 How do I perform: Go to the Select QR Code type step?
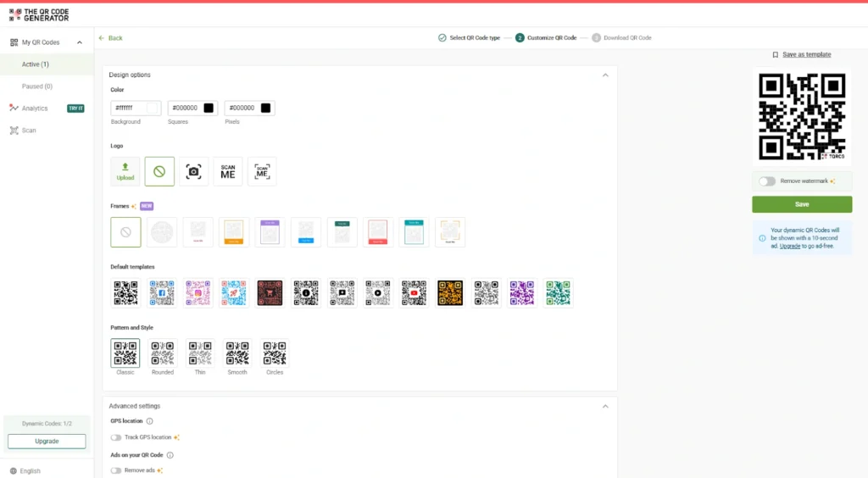tap(469, 37)
